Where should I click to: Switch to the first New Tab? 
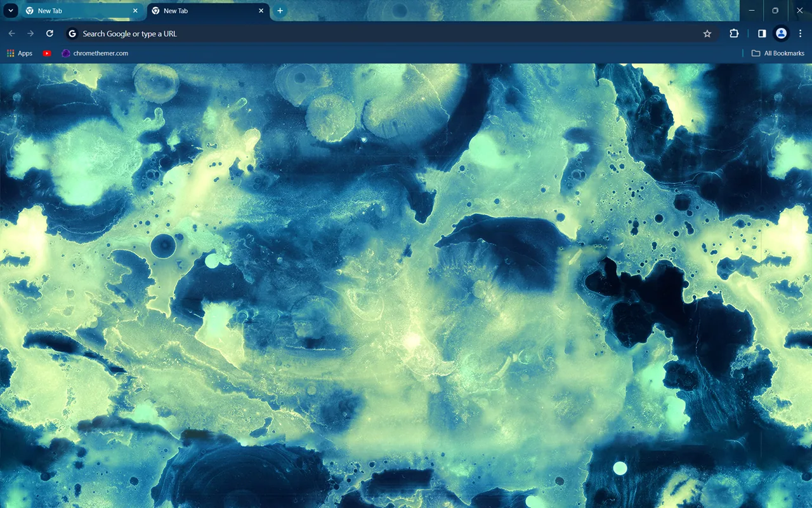coord(82,11)
